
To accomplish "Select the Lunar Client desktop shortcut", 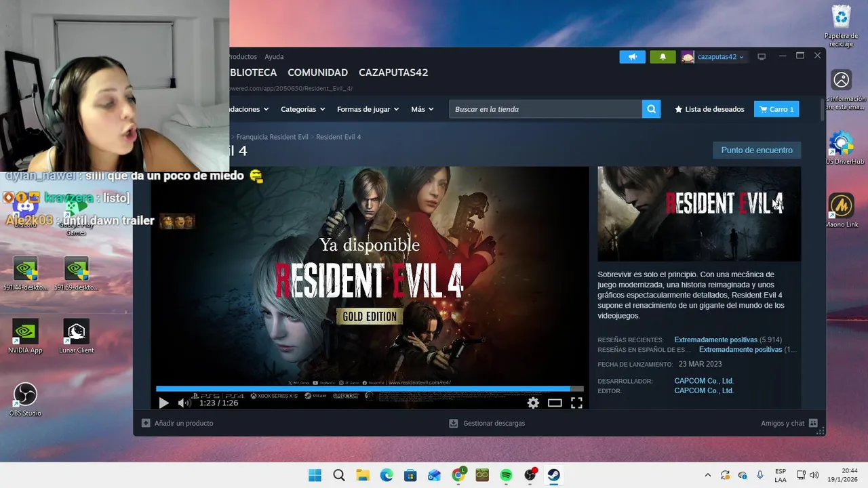I will (x=76, y=337).
